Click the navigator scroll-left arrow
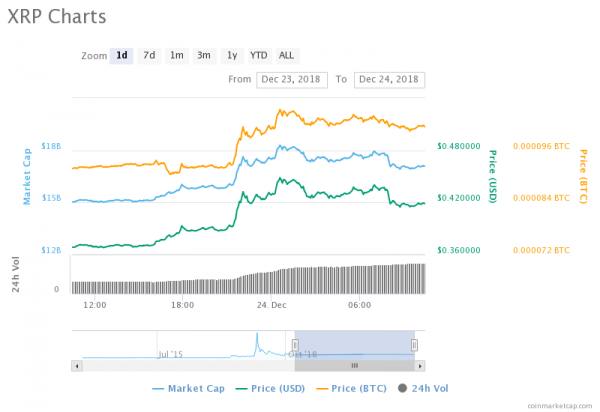This screenshot has height=412, width=600. click(x=77, y=366)
